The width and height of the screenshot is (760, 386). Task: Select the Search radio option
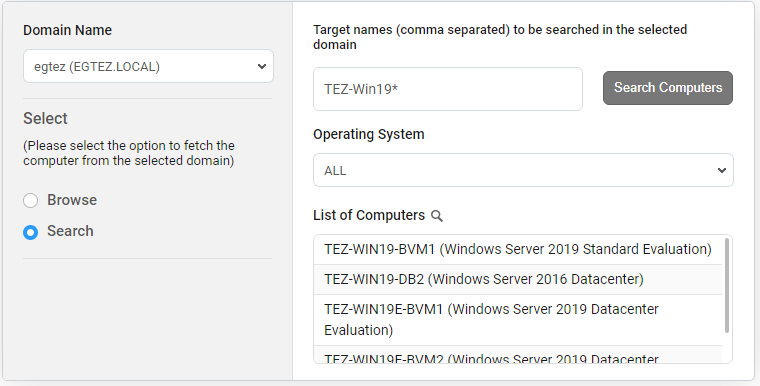[x=31, y=232]
